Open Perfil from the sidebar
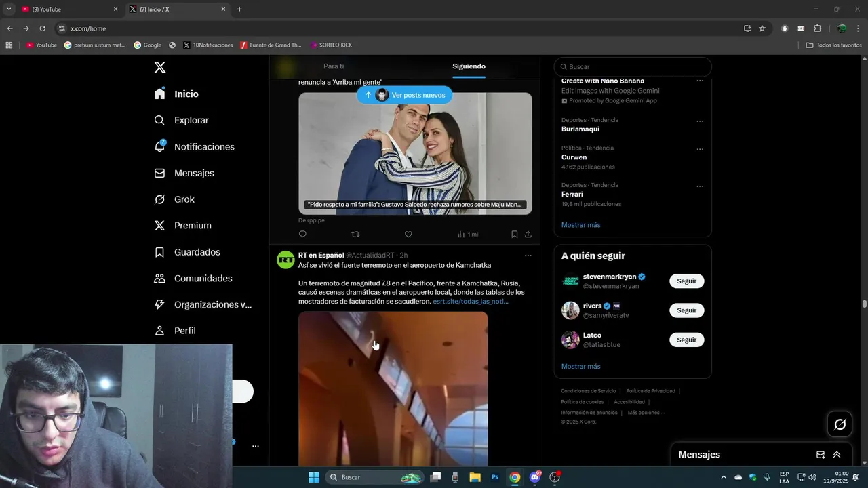 pos(175,331)
